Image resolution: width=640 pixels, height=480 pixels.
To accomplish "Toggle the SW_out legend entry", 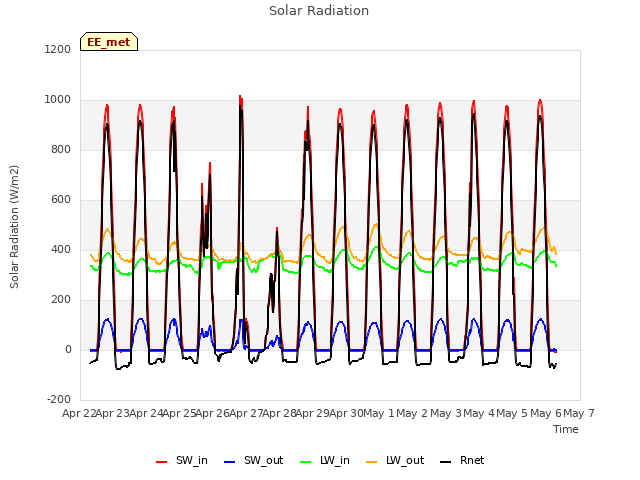I will pyautogui.click(x=253, y=461).
